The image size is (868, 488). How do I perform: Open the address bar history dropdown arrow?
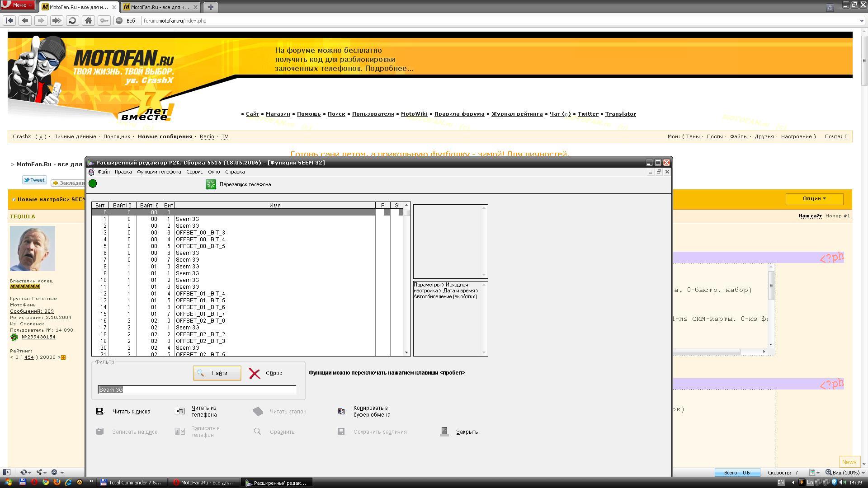click(861, 21)
